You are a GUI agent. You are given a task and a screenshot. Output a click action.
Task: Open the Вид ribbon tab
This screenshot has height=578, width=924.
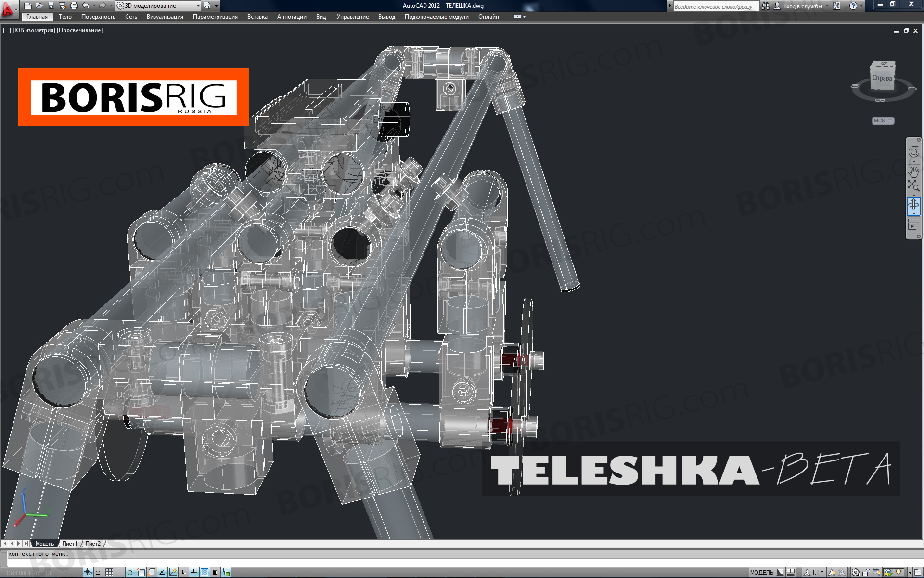click(321, 17)
